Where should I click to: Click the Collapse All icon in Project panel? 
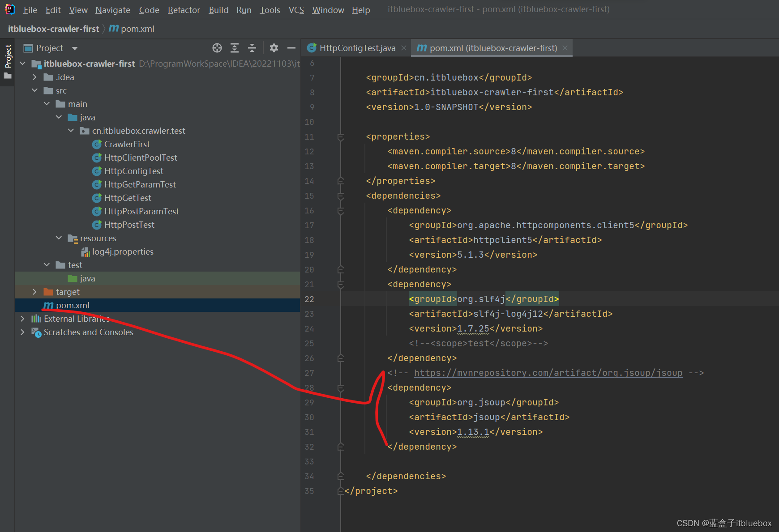pyautogui.click(x=252, y=48)
